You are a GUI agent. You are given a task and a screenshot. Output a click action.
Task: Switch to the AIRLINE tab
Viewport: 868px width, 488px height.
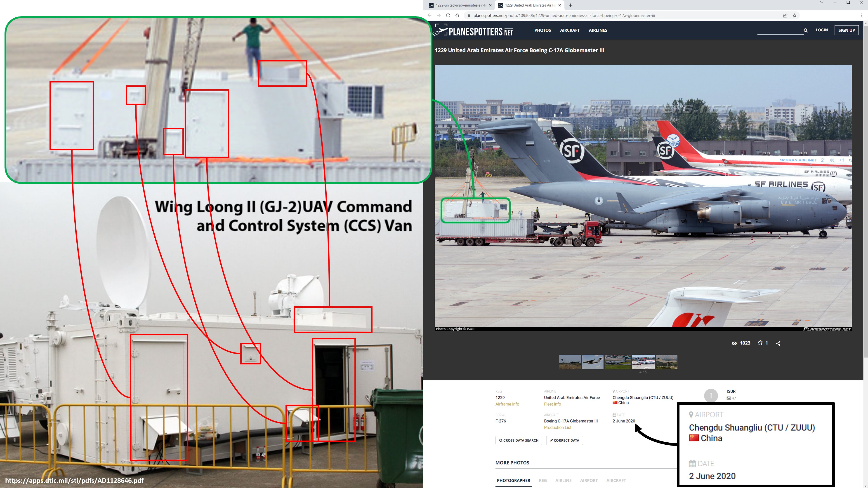point(563,481)
